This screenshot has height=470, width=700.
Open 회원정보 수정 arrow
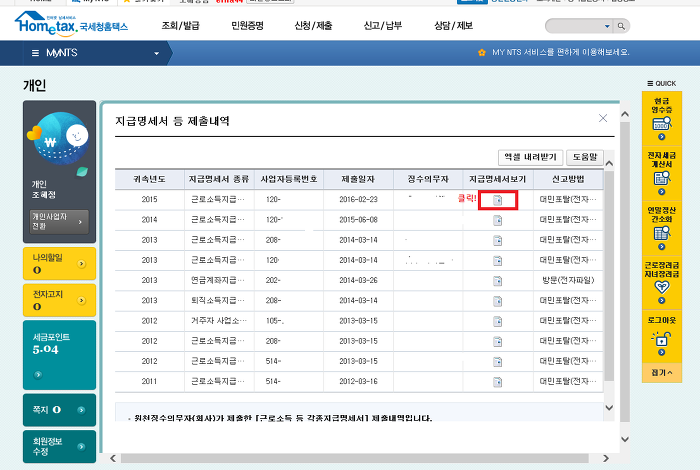(81, 446)
